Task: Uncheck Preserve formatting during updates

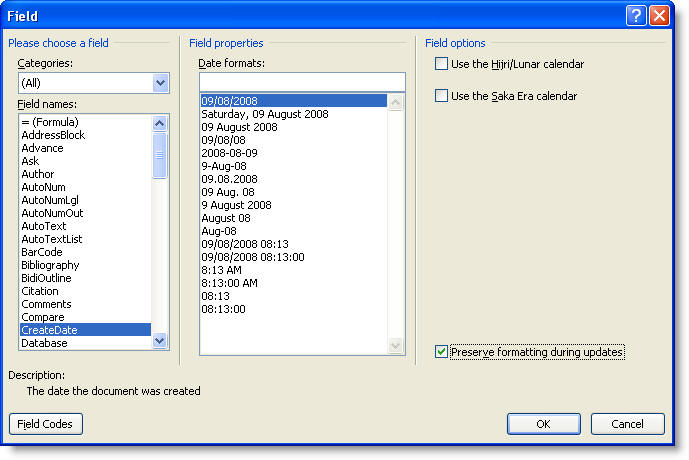Action: [441, 351]
